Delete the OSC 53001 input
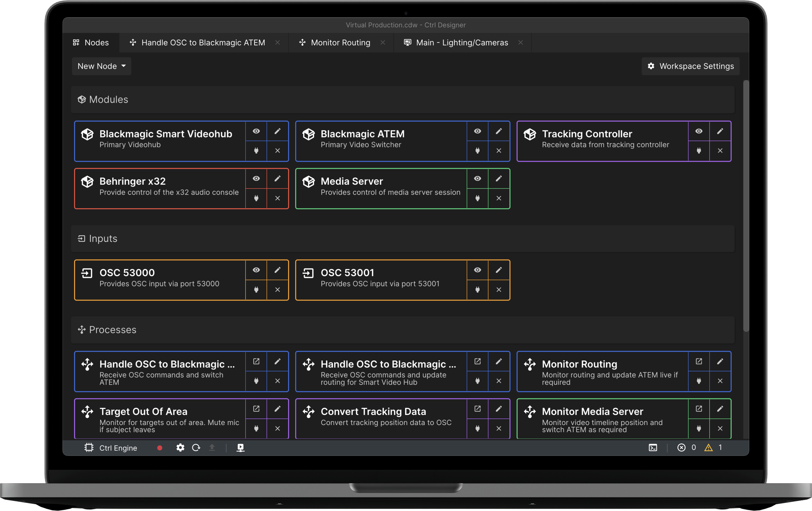The image size is (812, 511). (x=498, y=289)
